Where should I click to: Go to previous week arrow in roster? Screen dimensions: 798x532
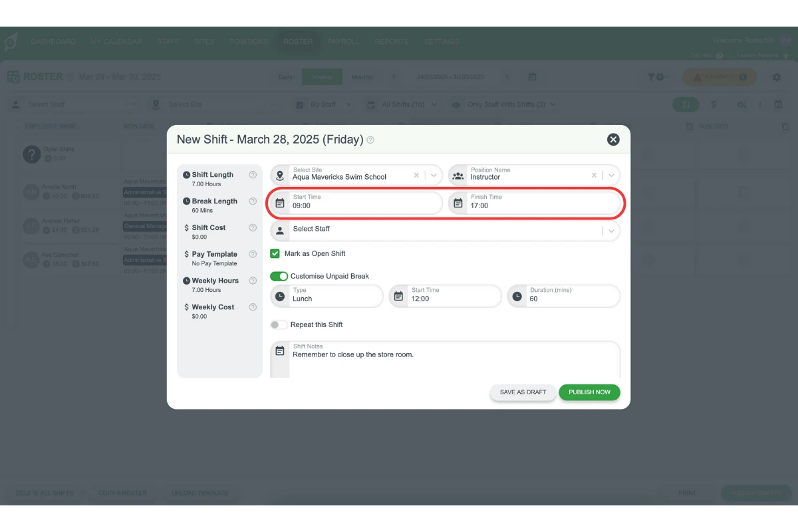click(x=393, y=77)
